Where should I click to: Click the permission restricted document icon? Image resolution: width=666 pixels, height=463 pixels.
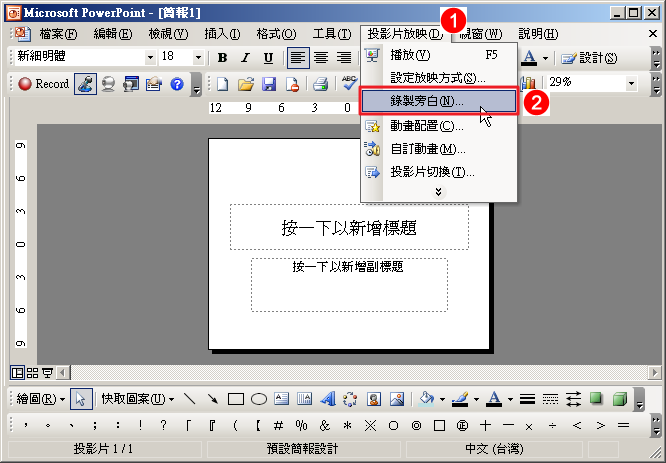pyautogui.click(x=292, y=84)
